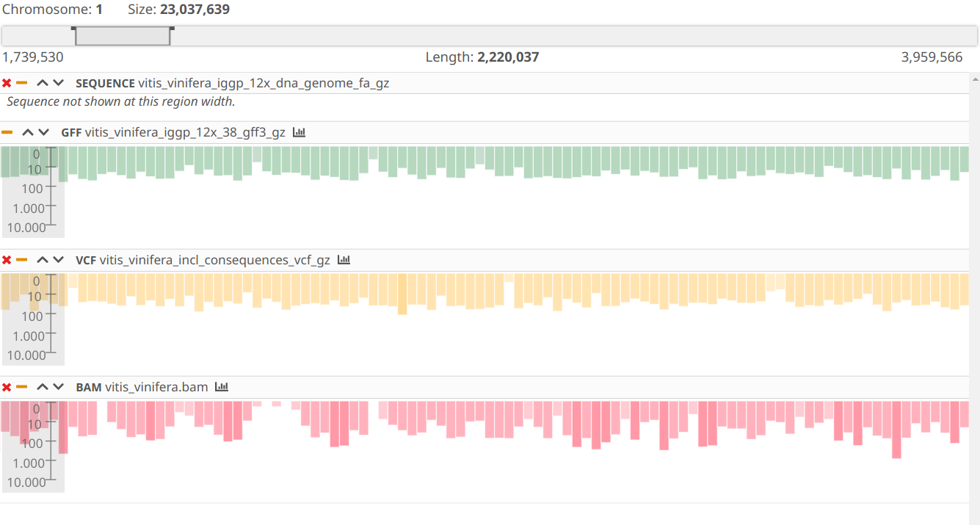Collapse the SEQUENCE track with minus icon

click(x=22, y=84)
